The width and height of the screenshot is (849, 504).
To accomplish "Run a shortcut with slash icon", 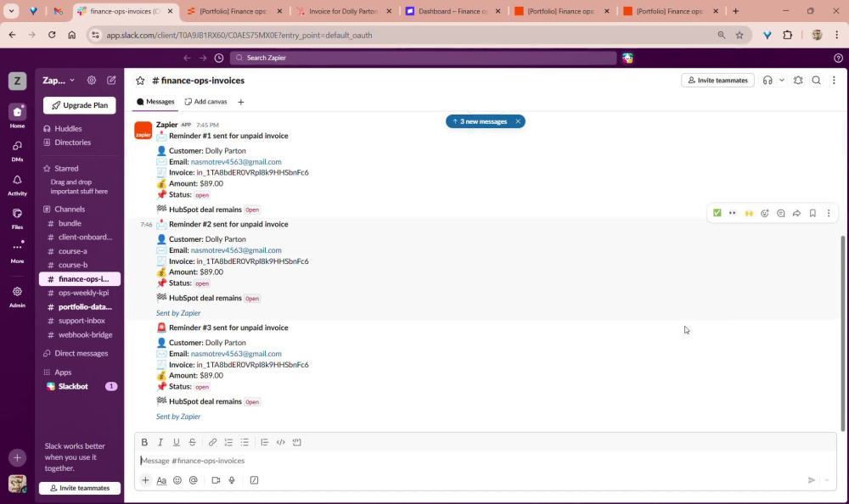I will tap(254, 480).
